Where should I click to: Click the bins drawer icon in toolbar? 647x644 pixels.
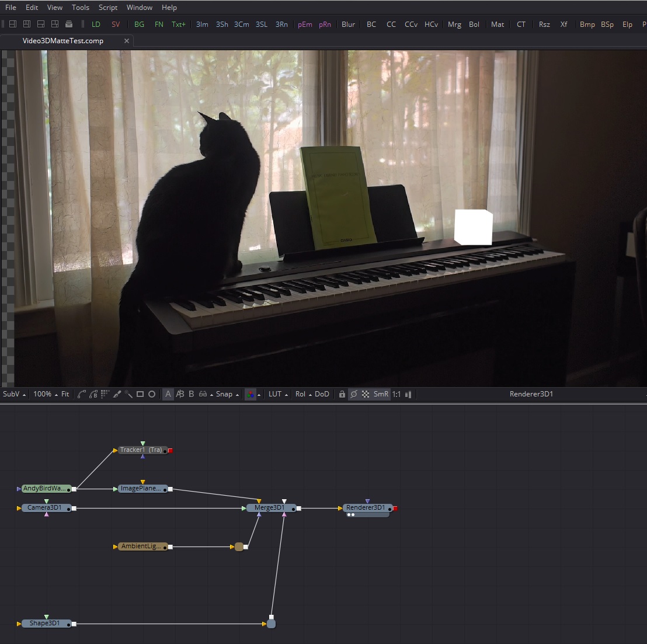coord(69,24)
